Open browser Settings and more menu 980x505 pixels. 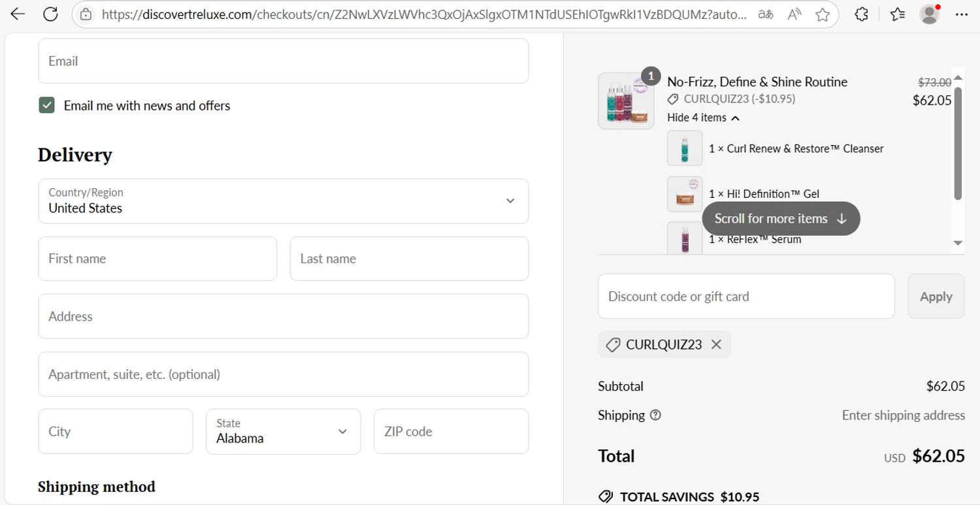click(x=961, y=14)
